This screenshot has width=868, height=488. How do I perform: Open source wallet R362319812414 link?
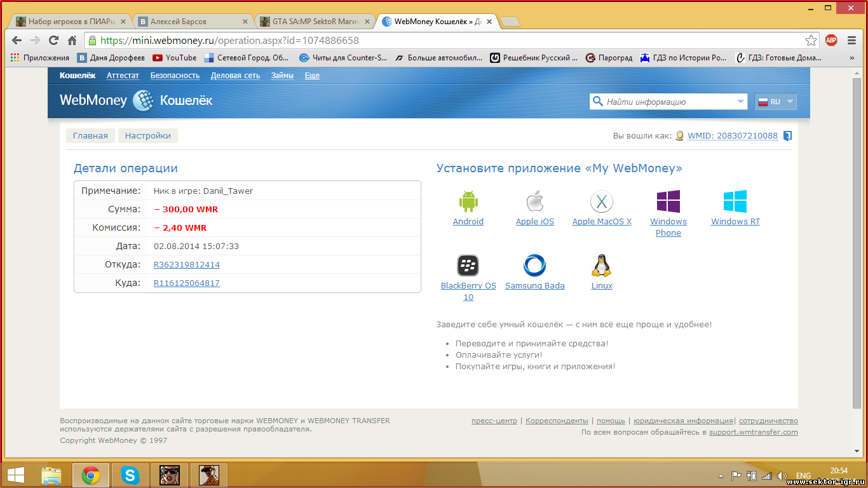(187, 264)
